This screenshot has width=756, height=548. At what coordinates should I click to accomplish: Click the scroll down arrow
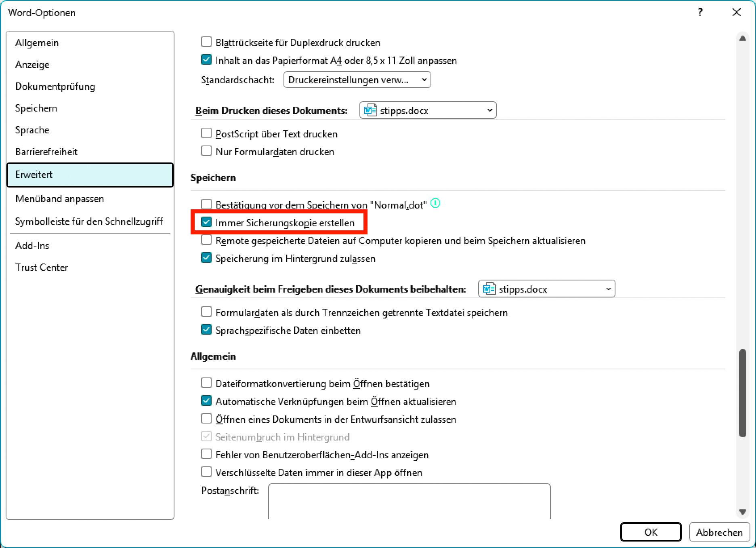(x=742, y=512)
